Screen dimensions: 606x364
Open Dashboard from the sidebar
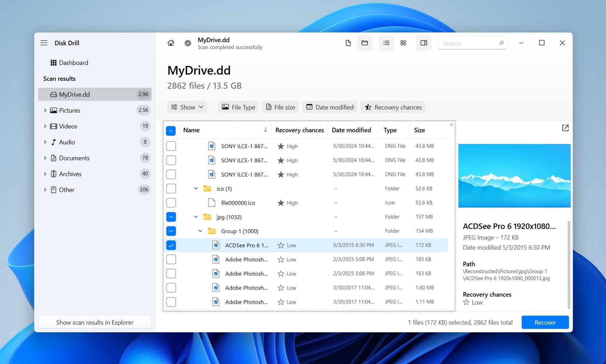click(x=73, y=63)
